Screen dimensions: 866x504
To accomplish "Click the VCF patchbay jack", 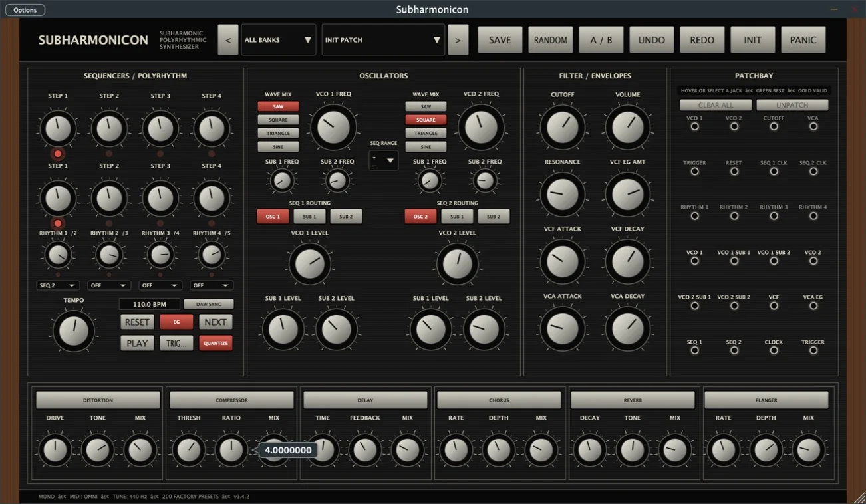I will coord(774,305).
